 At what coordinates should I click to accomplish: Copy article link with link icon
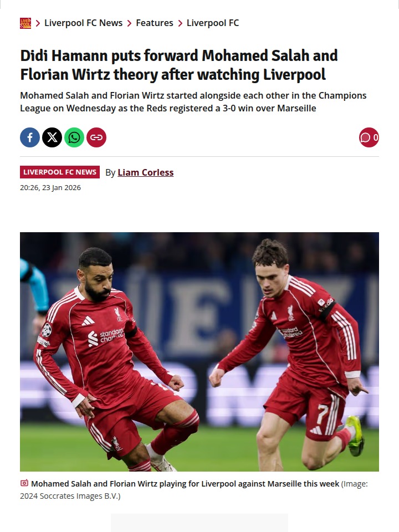click(x=96, y=137)
